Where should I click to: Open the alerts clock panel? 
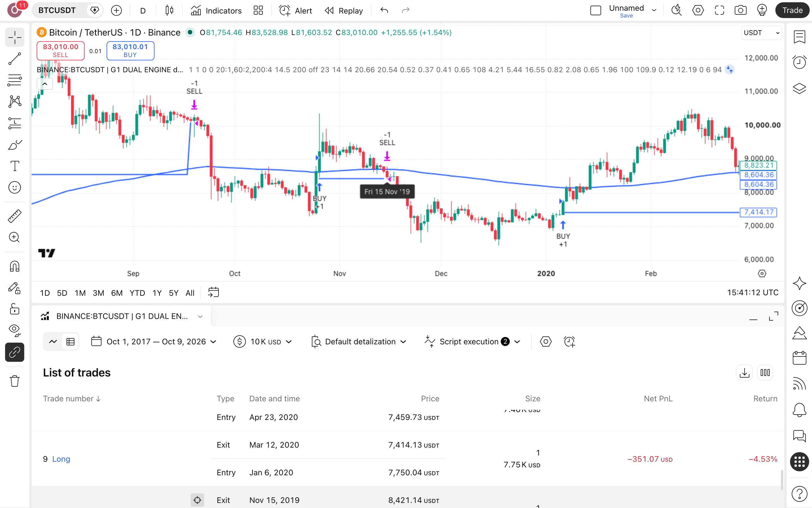(x=800, y=62)
